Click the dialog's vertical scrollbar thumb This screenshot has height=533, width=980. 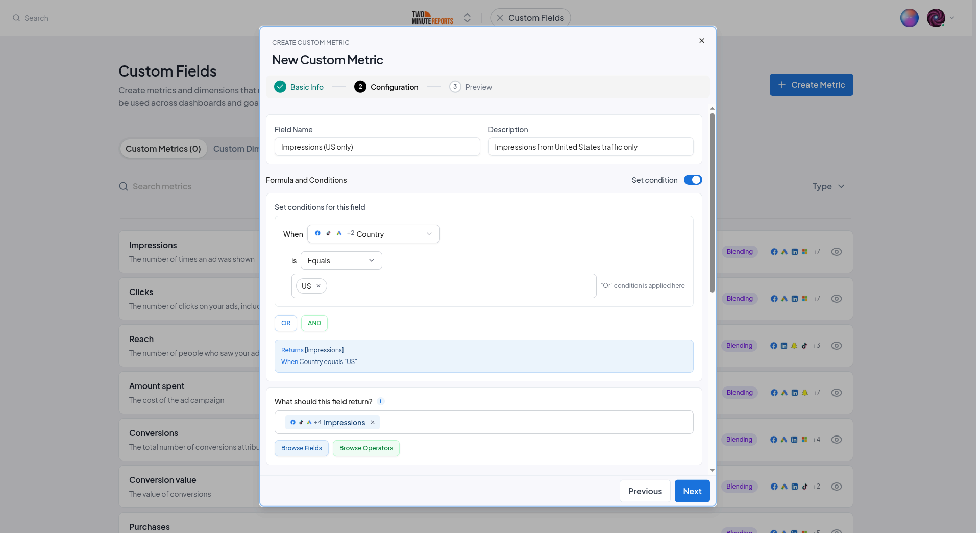pyautogui.click(x=712, y=203)
